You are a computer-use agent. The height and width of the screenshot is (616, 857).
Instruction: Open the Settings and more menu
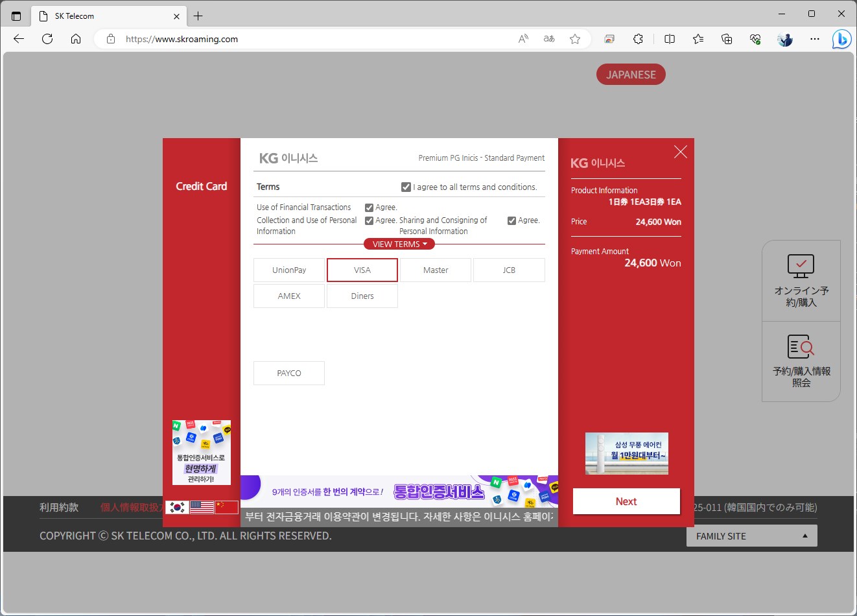click(815, 39)
